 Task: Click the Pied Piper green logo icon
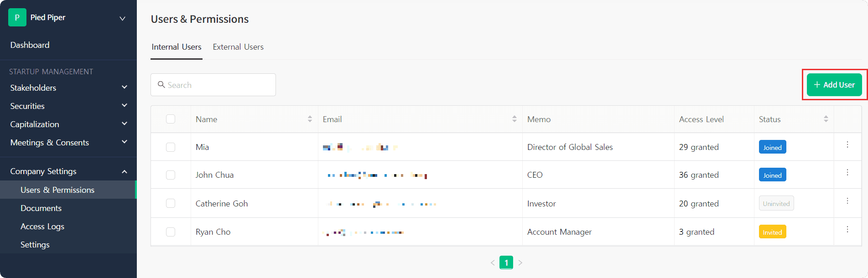[17, 17]
